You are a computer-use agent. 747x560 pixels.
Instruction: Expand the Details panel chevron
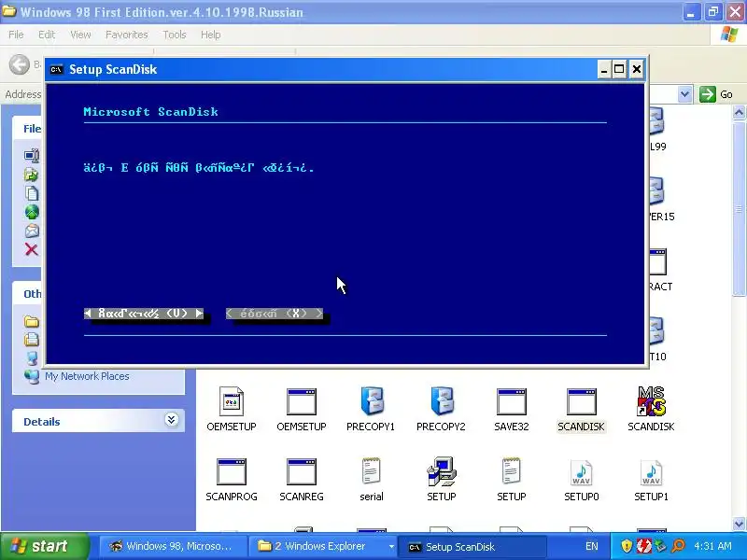[x=172, y=419]
